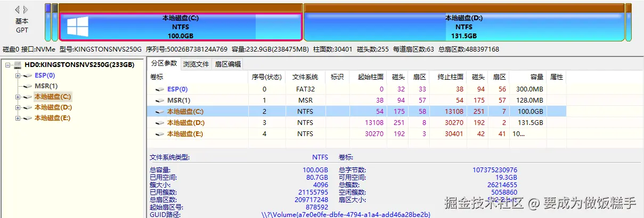The height and width of the screenshot is (218, 644).
Task: Click drive icon in 本地磁盘(E:) table row
Action: pyautogui.click(x=160, y=134)
